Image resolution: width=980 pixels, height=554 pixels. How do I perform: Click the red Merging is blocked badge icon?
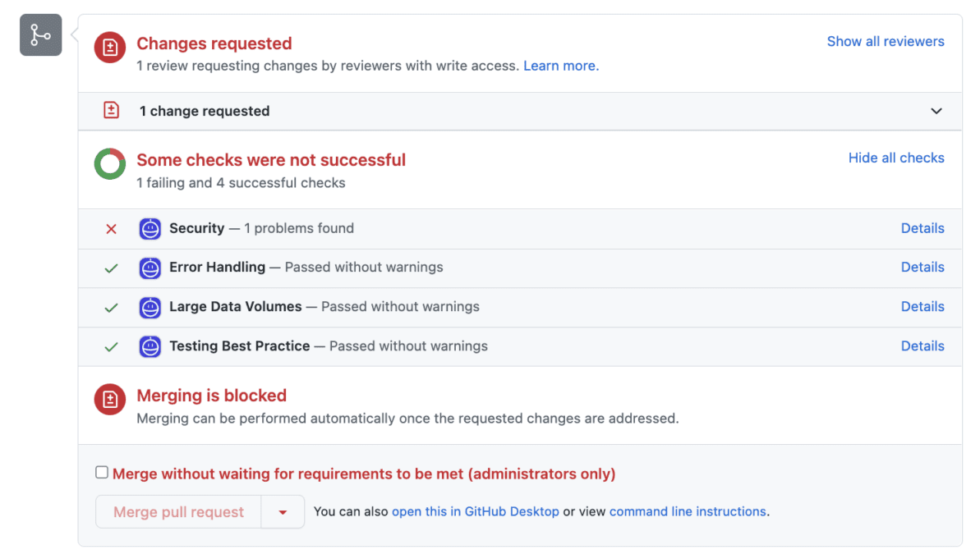click(x=110, y=399)
